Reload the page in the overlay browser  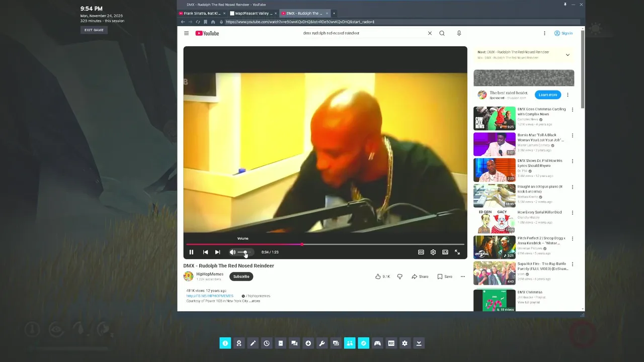(x=198, y=22)
